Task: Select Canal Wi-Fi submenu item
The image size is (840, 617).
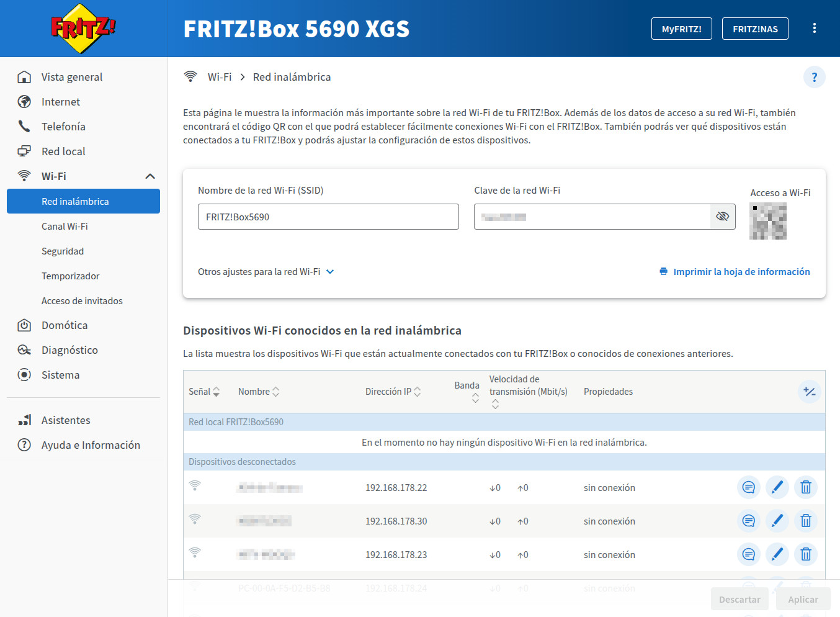Action: (x=83, y=226)
